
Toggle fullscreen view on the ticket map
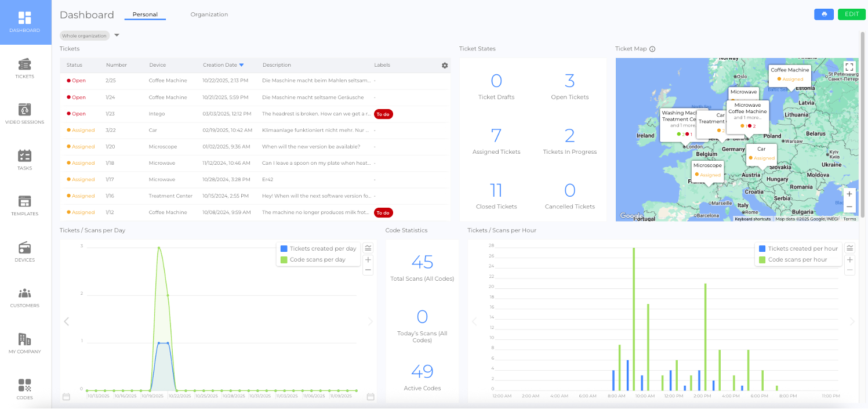(849, 67)
